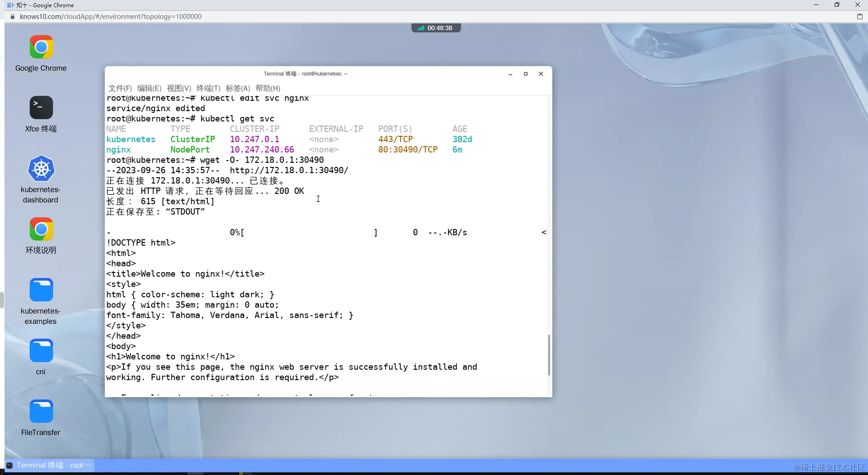Click the nginx service name in output
Image resolution: width=868 pixels, height=475 pixels.
point(119,150)
